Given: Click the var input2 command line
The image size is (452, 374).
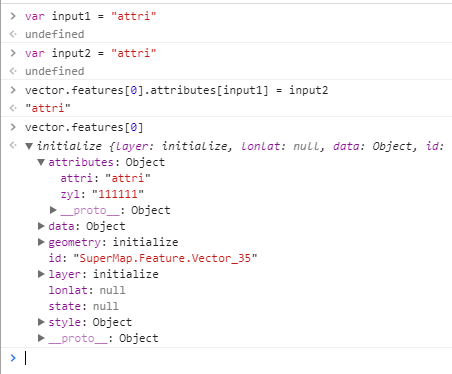Looking at the screenshot, I should click(x=91, y=53).
